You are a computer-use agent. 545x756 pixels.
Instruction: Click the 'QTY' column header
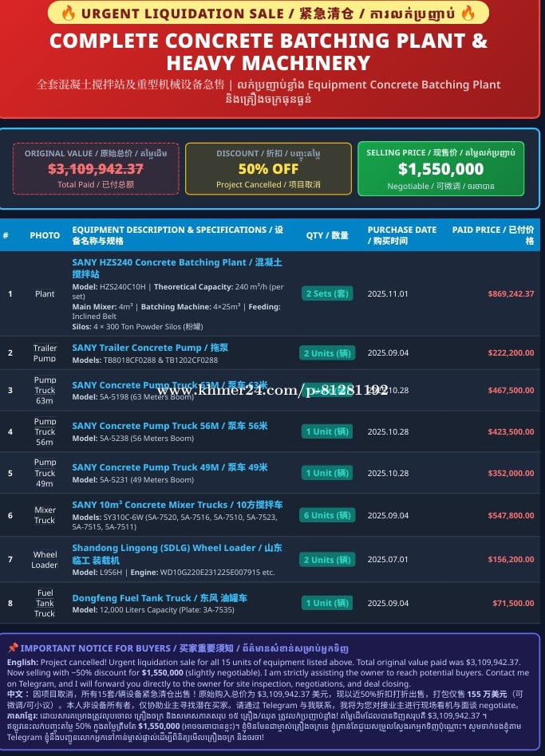tap(327, 235)
